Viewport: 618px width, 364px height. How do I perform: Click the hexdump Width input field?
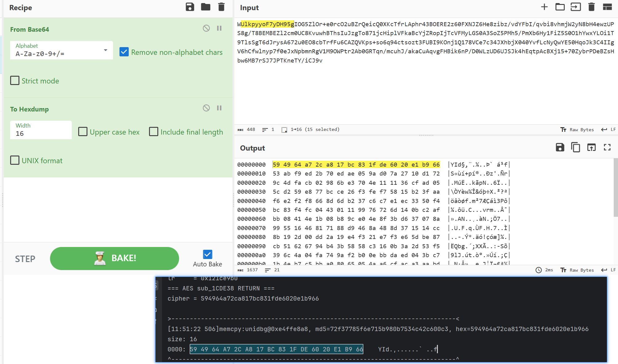pyautogui.click(x=41, y=133)
